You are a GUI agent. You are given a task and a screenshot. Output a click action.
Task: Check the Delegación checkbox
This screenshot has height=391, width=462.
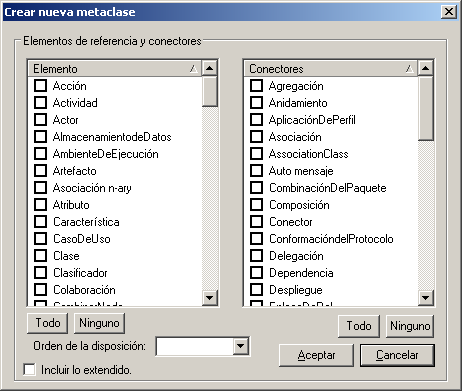[x=256, y=256]
